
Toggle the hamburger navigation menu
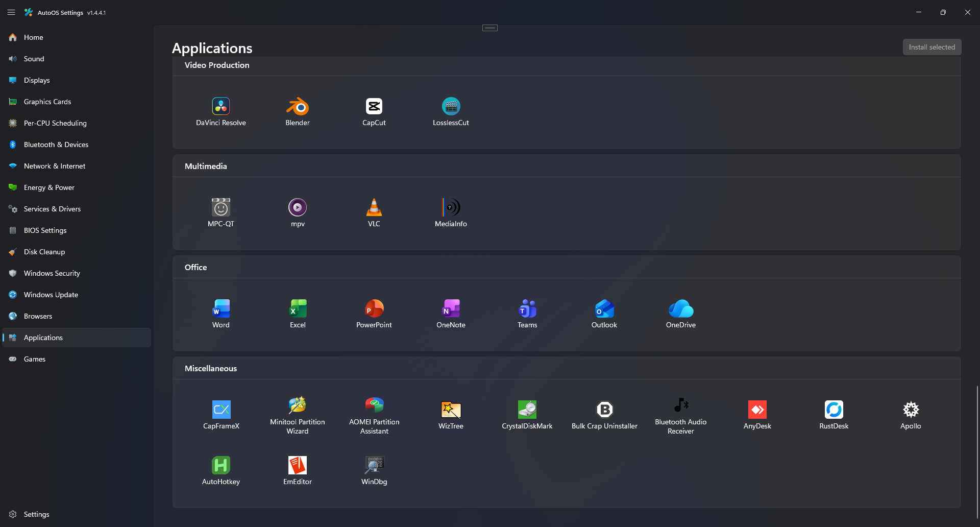(x=11, y=12)
